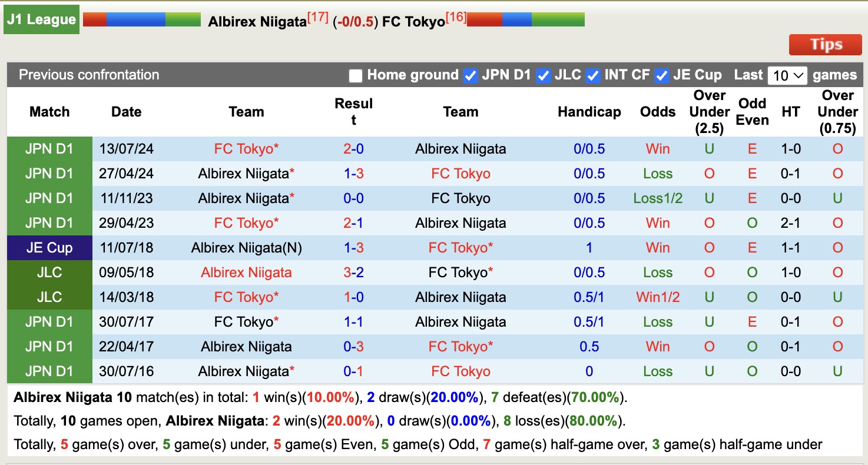This screenshot has height=465, width=868.
Task: Uncheck the JPN D1 filter
Action: point(470,75)
